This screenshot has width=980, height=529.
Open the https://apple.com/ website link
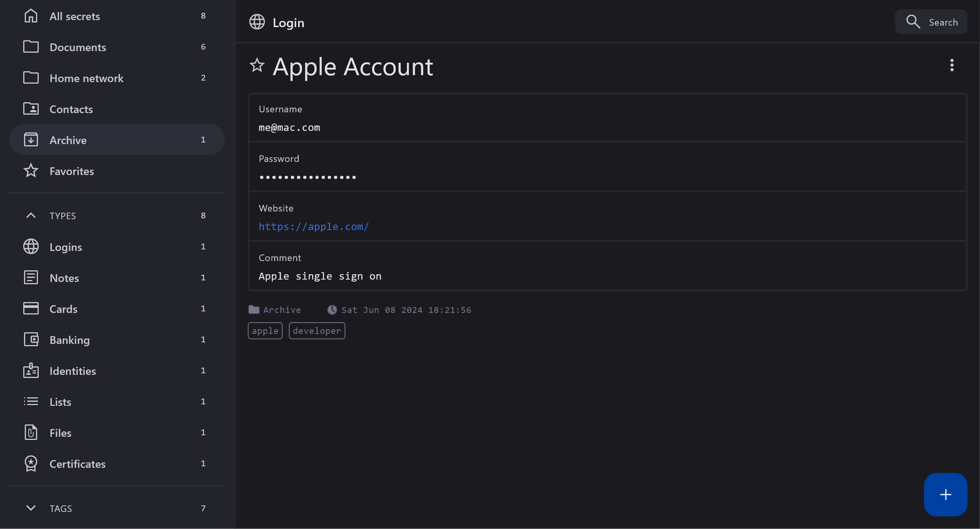314,227
